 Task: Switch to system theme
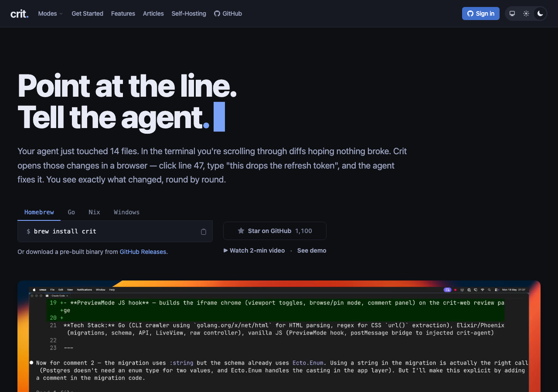[x=512, y=14]
